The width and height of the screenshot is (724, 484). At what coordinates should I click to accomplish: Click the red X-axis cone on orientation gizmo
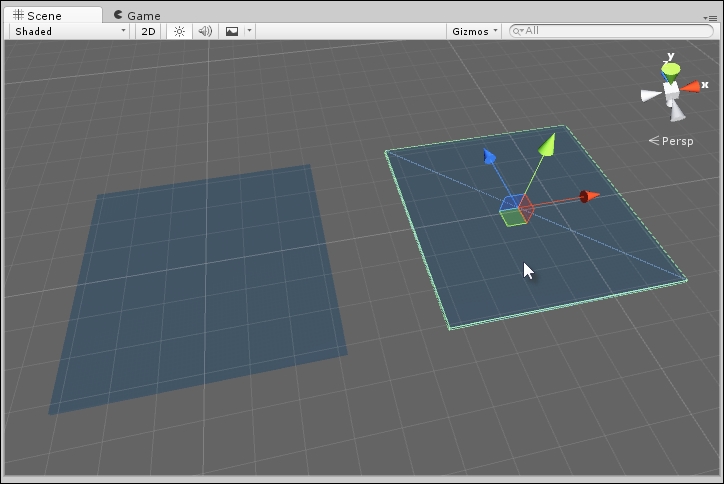(x=691, y=87)
